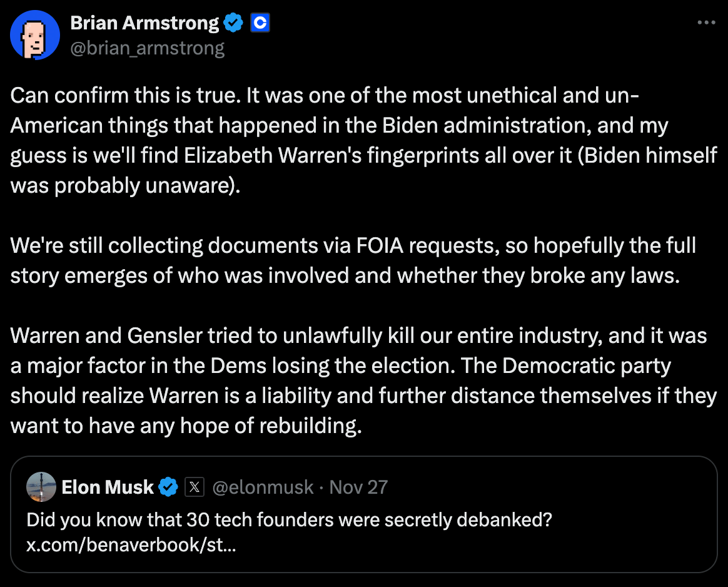Click Elon Musk's small profile avatar
The image size is (728, 587).
pyautogui.click(x=41, y=487)
